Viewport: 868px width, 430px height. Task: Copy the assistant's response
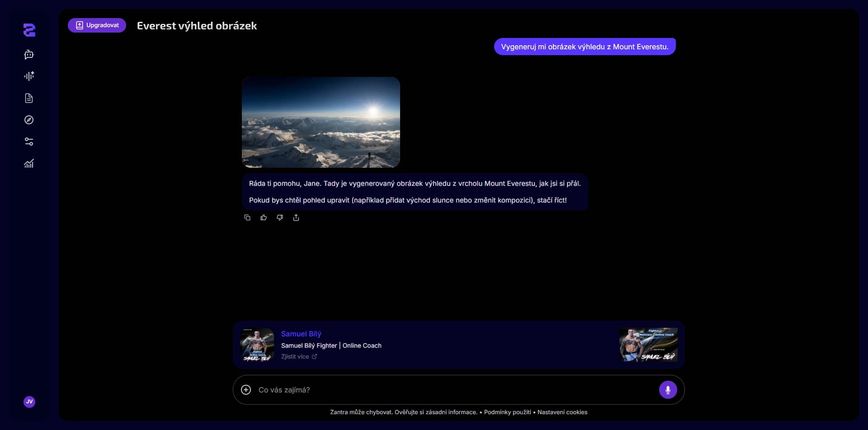tap(247, 217)
